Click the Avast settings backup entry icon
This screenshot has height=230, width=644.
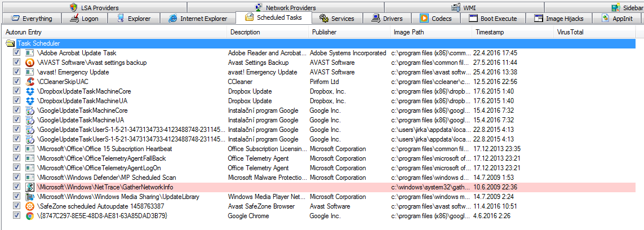(x=30, y=63)
